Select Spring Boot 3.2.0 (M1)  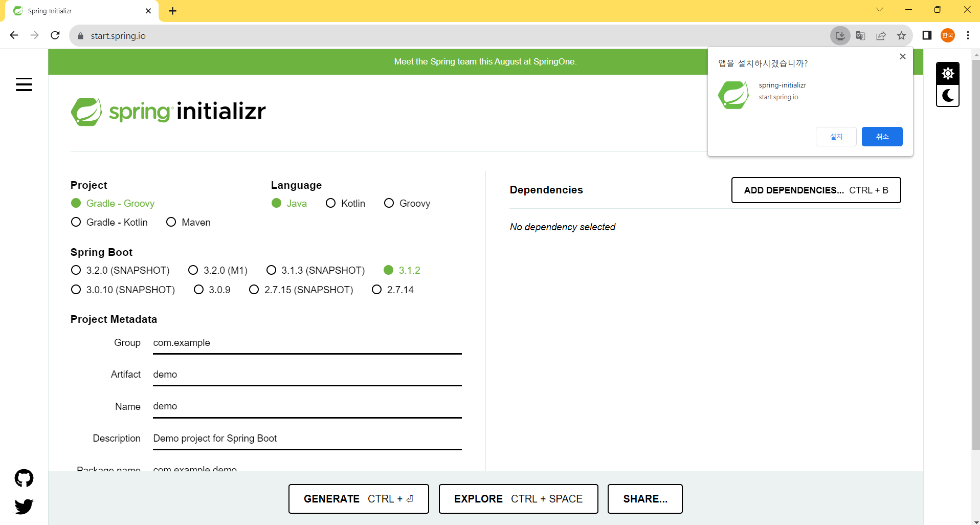(218, 270)
